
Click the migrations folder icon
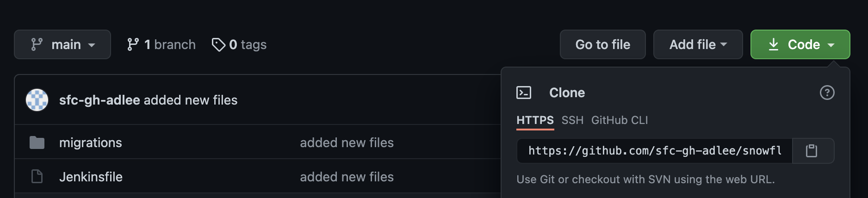37,142
